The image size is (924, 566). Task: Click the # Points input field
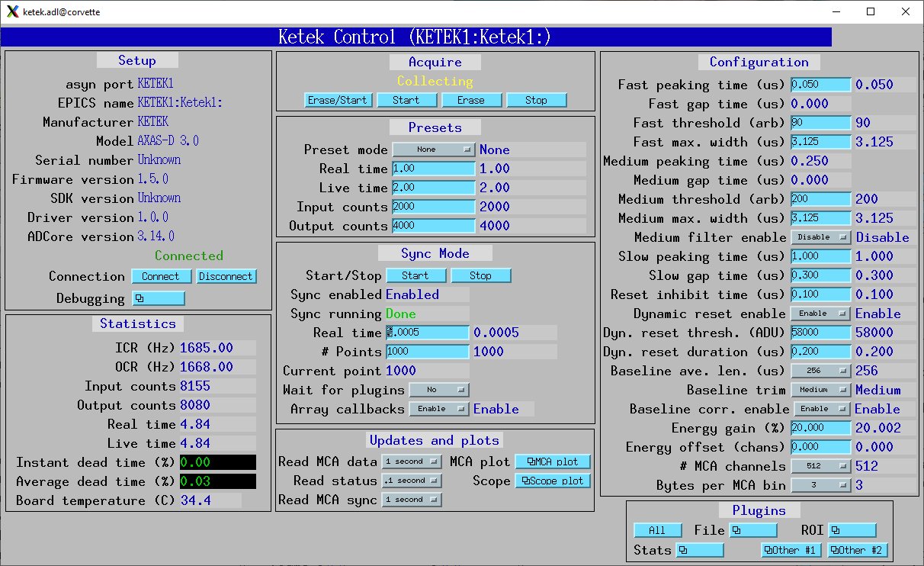point(427,352)
